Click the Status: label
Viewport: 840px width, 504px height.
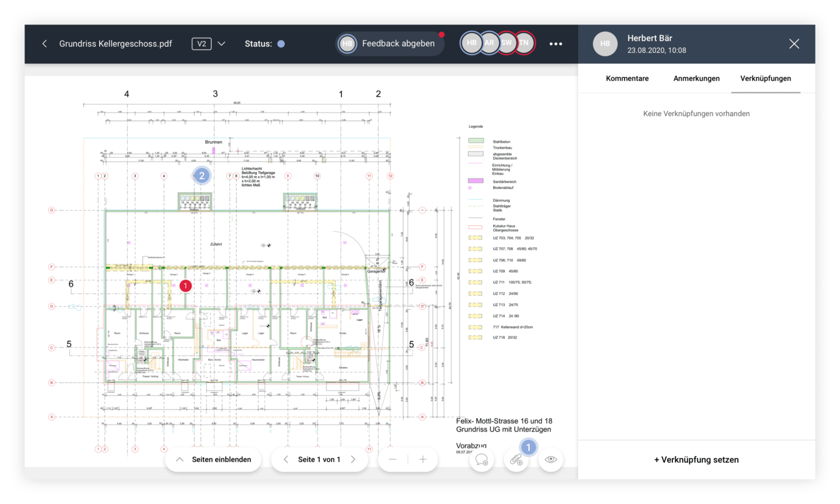tap(258, 44)
